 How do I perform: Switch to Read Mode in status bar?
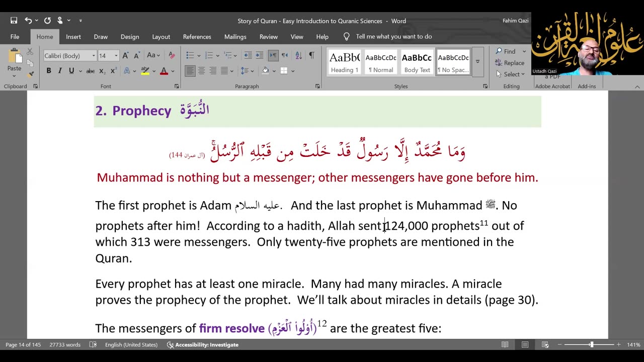505,344
